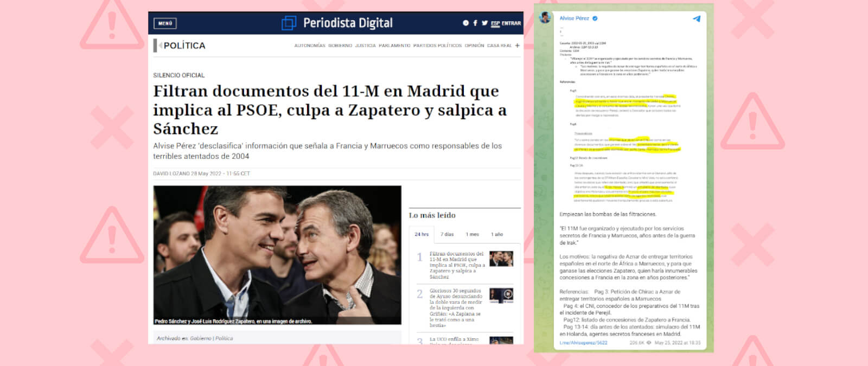Play the video thumbnail of Ayuso story
The width and height of the screenshot is (868, 366).
point(501,295)
